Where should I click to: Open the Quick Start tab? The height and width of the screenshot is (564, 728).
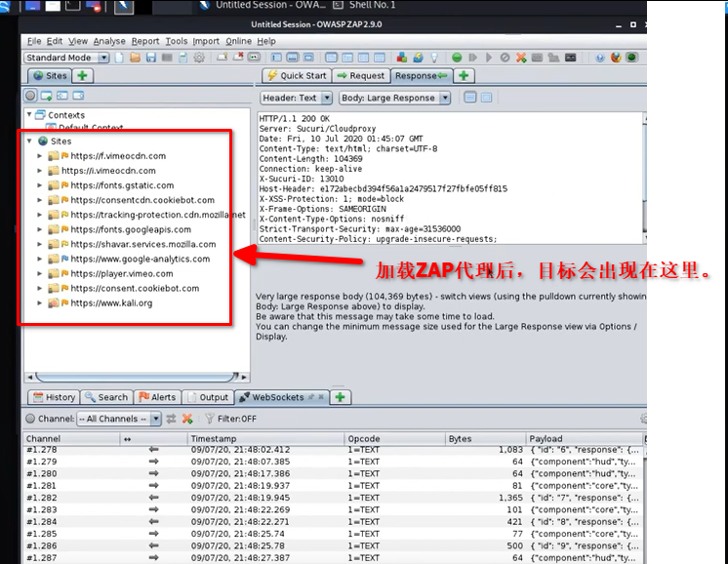click(x=297, y=75)
